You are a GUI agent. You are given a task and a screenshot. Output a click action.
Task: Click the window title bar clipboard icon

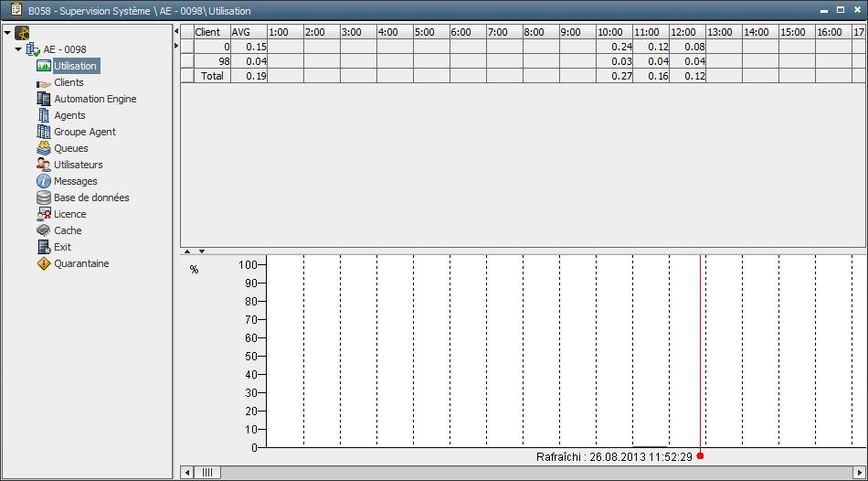[16, 10]
